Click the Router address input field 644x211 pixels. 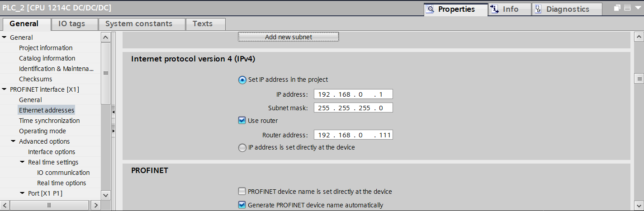(x=353, y=135)
